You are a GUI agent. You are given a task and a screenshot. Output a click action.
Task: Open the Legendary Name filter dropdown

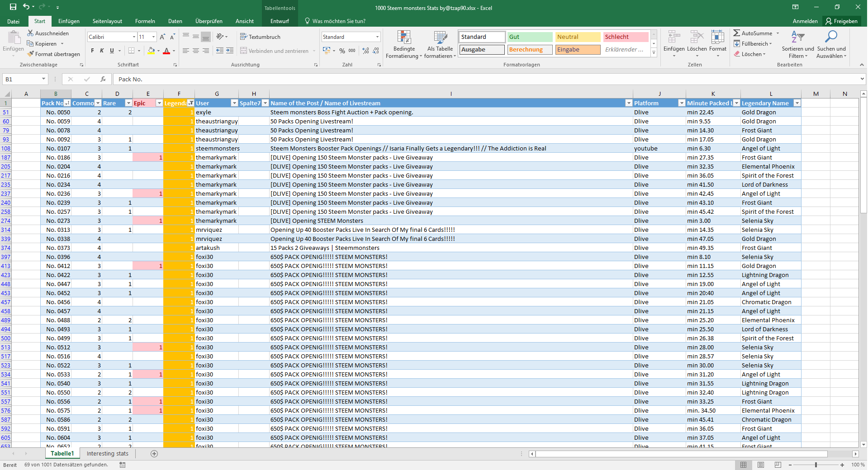(x=797, y=103)
